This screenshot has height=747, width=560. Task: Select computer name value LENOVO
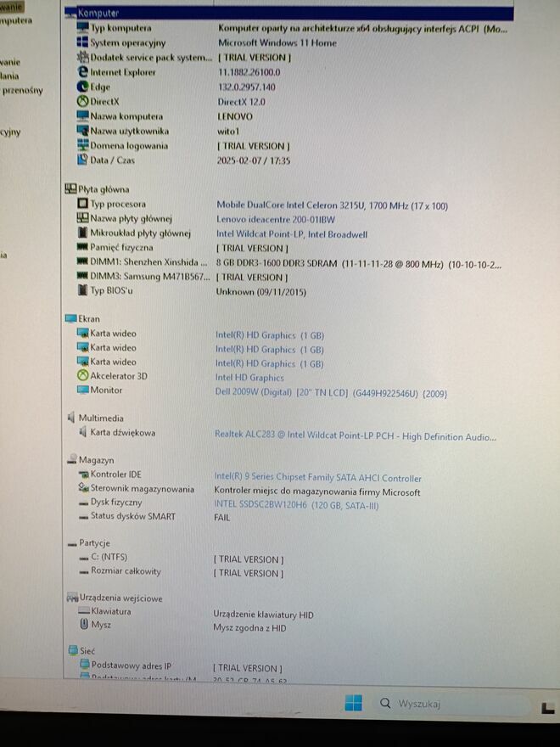(235, 117)
